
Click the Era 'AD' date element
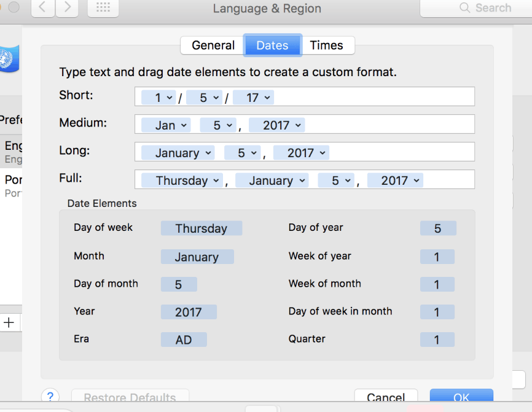point(184,340)
